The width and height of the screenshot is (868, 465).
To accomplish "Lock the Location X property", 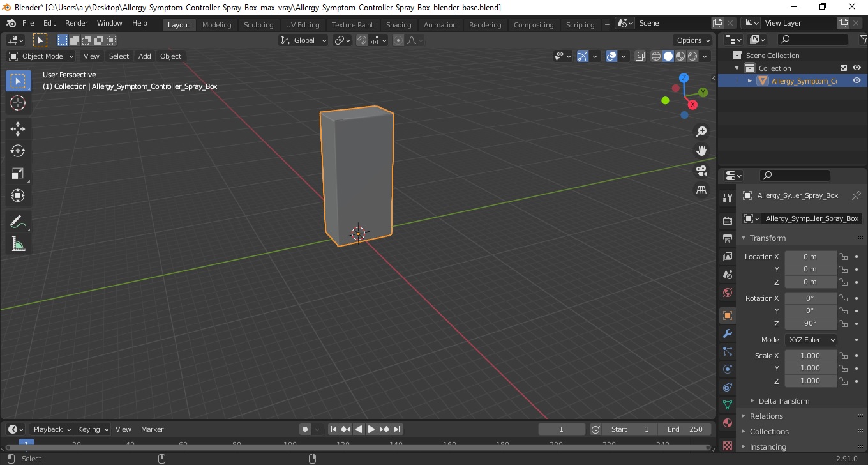I will click(x=843, y=257).
